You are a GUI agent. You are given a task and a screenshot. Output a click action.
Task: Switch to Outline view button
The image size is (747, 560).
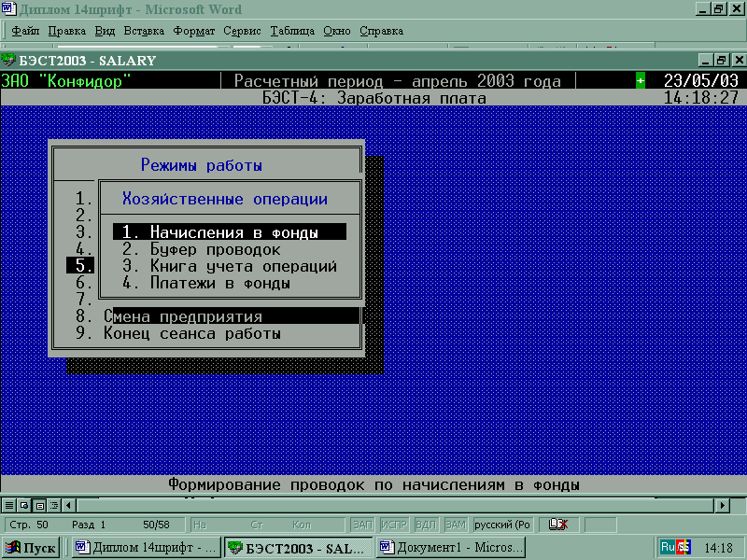click(x=54, y=505)
